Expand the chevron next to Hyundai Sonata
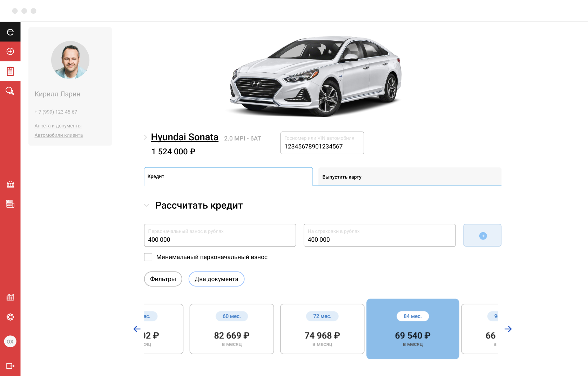The height and width of the screenshot is (376, 588). click(x=146, y=137)
